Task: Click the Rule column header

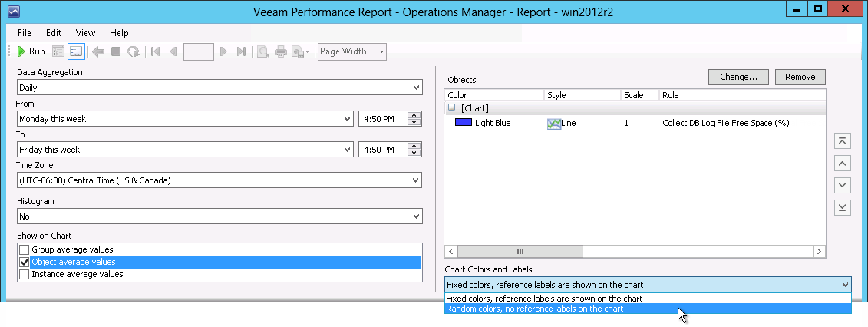Action: pyautogui.click(x=742, y=95)
